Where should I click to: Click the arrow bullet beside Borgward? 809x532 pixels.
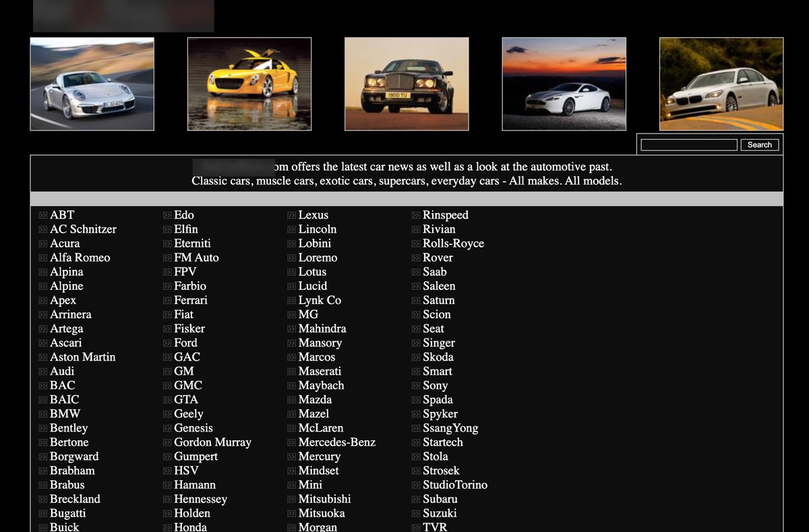pyautogui.click(x=43, y=456)
